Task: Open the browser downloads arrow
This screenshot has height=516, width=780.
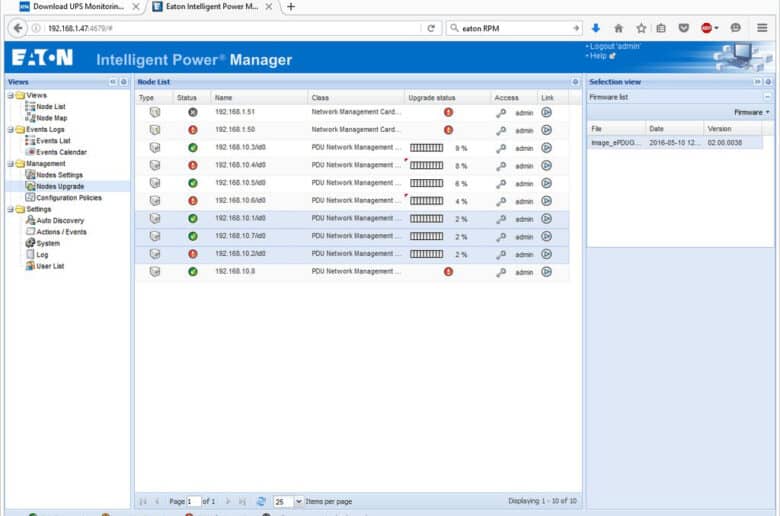Action: [595, 28]
